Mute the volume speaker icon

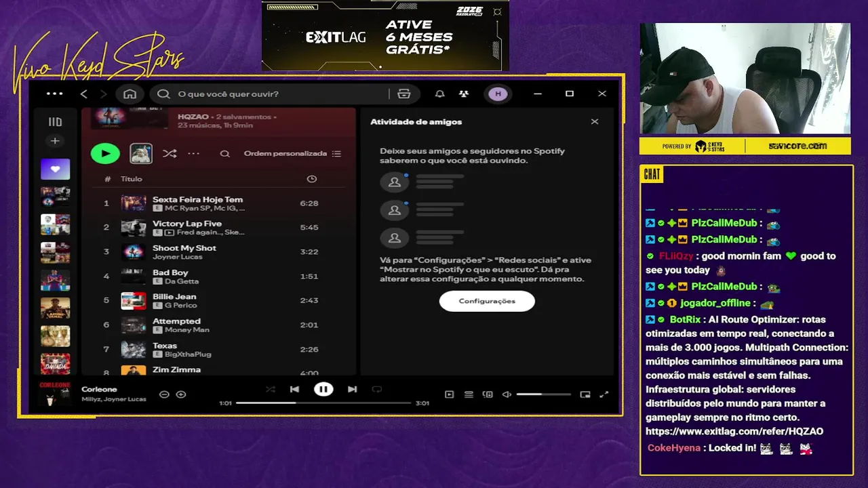pos(507,394)
